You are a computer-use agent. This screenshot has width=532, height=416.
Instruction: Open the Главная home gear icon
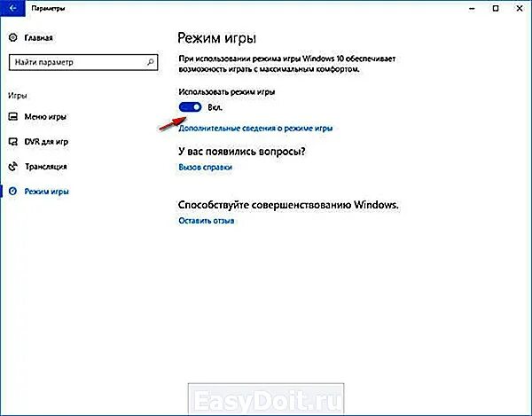tap(13, 37)
